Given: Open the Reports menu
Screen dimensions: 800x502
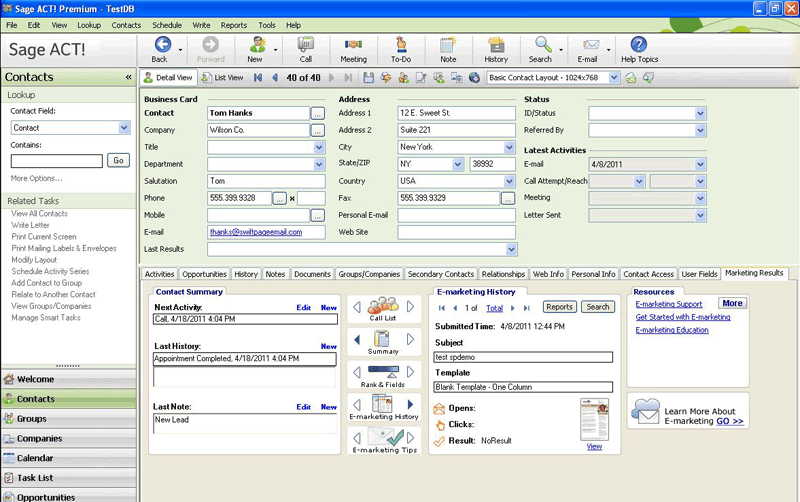Looking at the screenshot, I should (x=234, y=25).
